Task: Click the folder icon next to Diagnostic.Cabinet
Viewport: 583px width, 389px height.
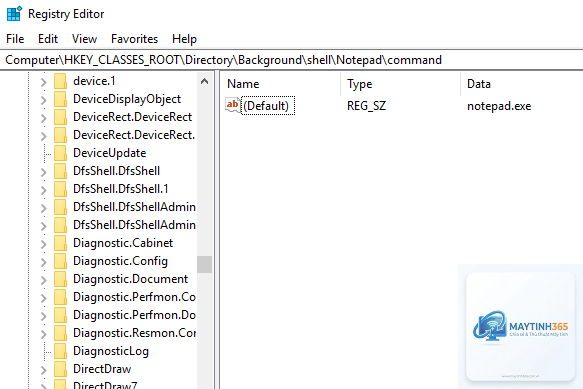Action: point(60,243)
